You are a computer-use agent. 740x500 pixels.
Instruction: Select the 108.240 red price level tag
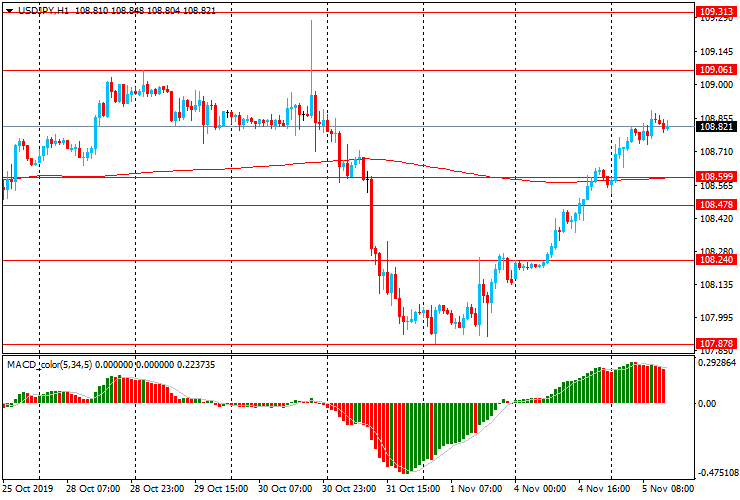point(715,260)
